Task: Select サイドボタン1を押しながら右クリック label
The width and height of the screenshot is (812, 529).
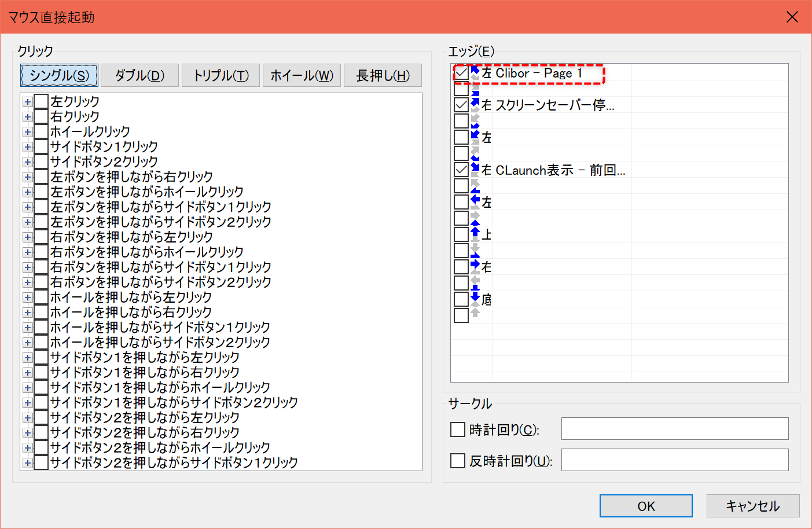Action: click(x=145, y=372)
